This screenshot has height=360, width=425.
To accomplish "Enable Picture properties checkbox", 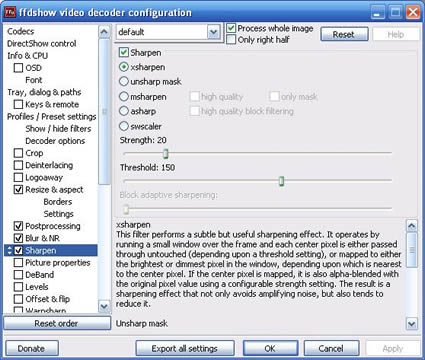I will click(18, 263).
